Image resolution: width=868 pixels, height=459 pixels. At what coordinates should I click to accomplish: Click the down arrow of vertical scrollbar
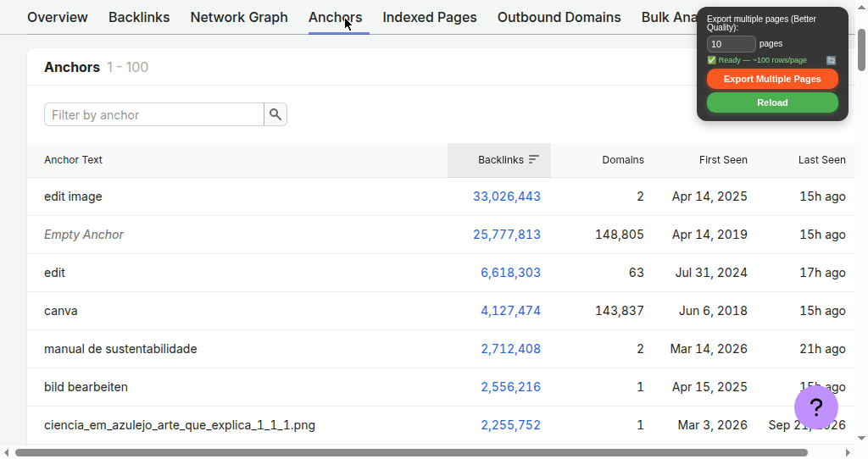[x=861, y=439]
